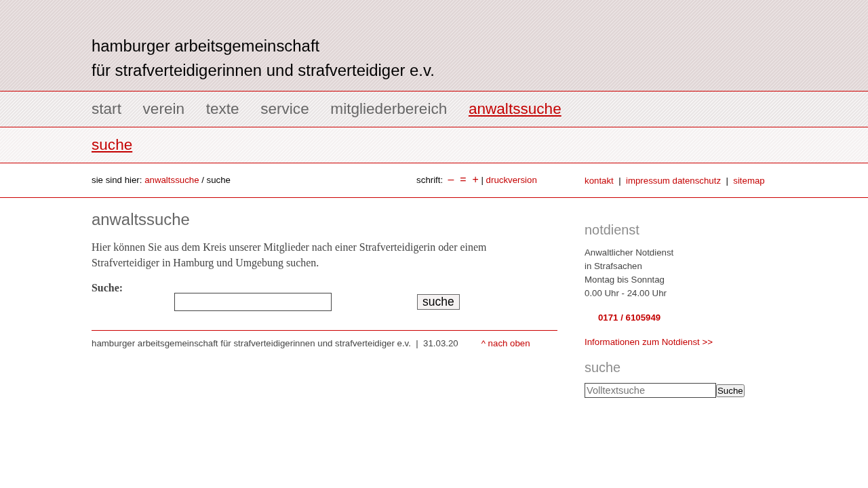Click the text '0.00 Uhr - 24.00 Uhr'
The width and height of the screenshot is (868, 488).
coord(625,293)
